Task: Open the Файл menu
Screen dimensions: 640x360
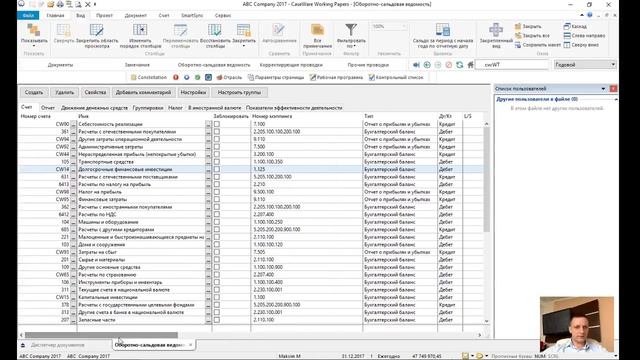Action: tap(28, 16)
